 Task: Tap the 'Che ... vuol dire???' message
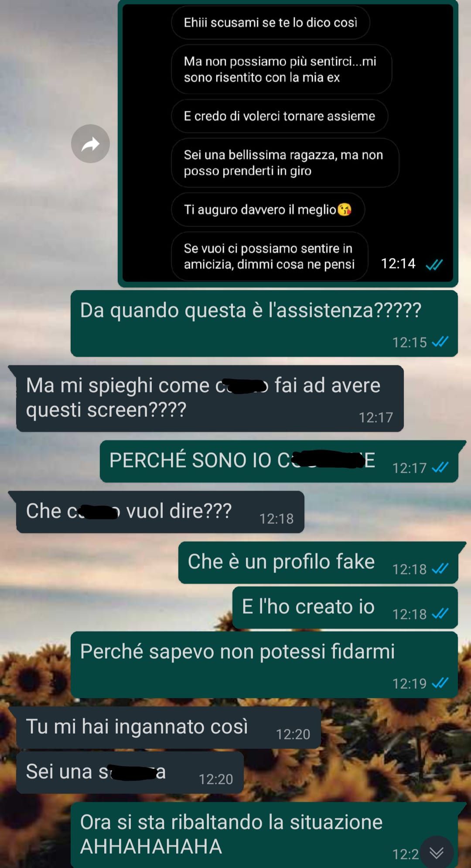pos(160,512)
